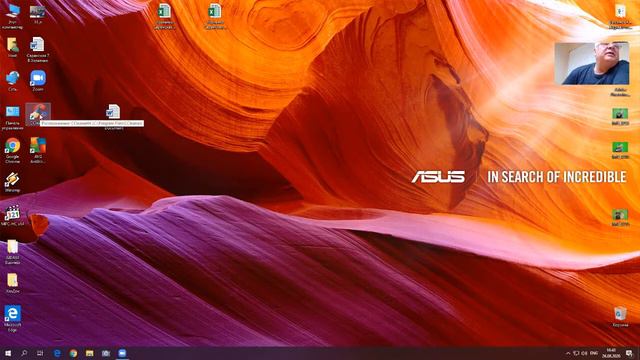Select the Microsoft Edge desktop shortcut
This screenshot has height=360, width=640.
[13, 318]
